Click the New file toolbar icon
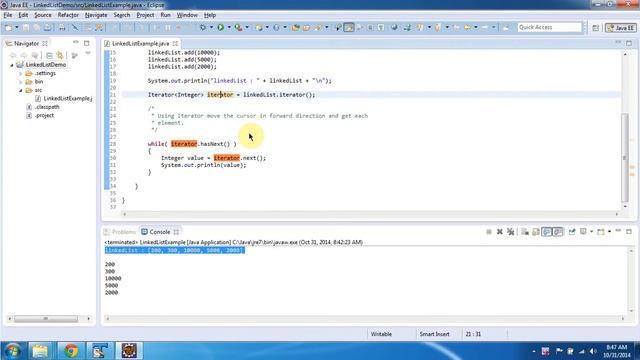 tap(9, 27)
